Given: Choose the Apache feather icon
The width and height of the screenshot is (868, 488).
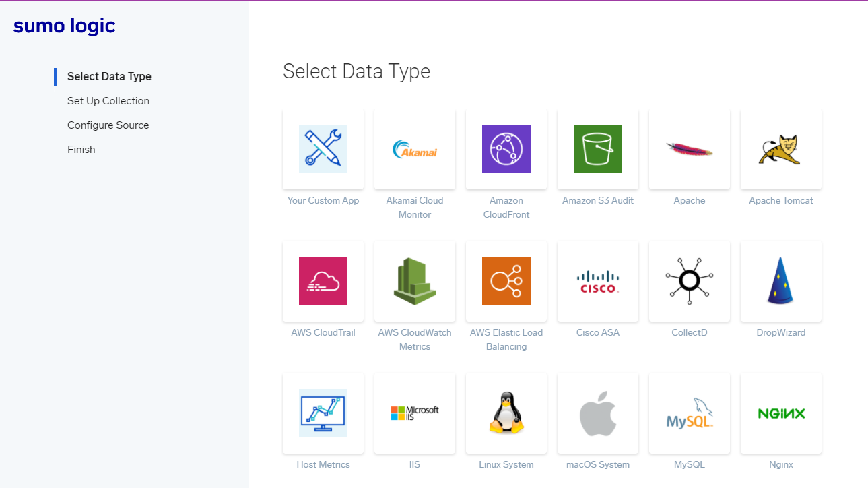Looking at the screenshot, I should (x=690, y=149).
